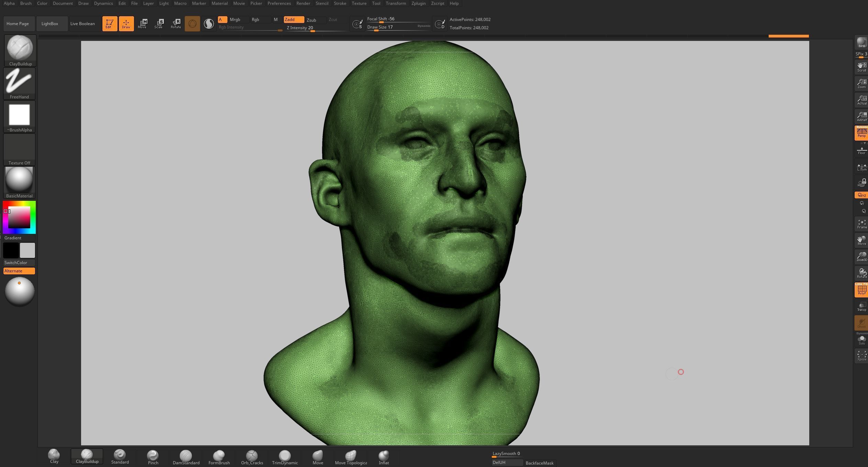
Task: Enable Rgb painting mode
Action: pyautogui.click(x=260, y=20)
